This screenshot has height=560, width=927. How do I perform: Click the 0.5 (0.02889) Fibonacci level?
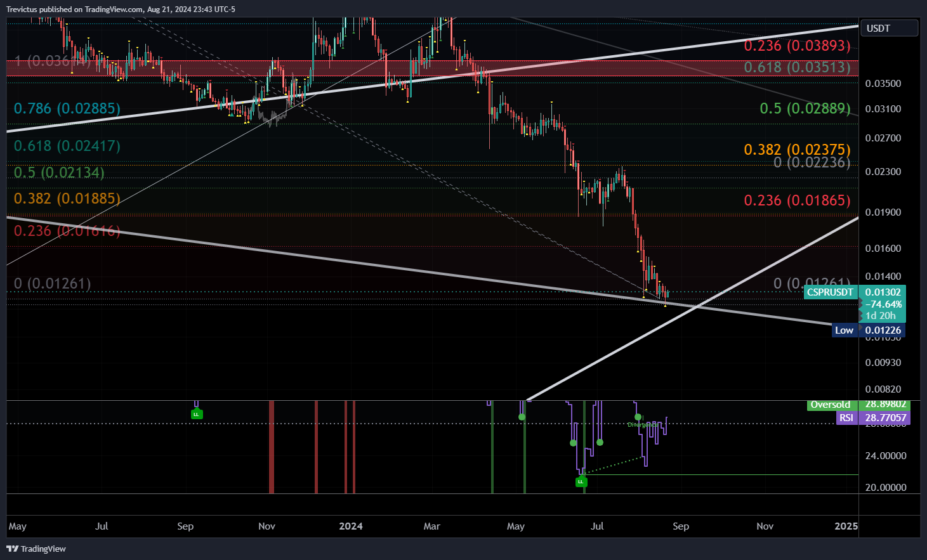point(805,108)
